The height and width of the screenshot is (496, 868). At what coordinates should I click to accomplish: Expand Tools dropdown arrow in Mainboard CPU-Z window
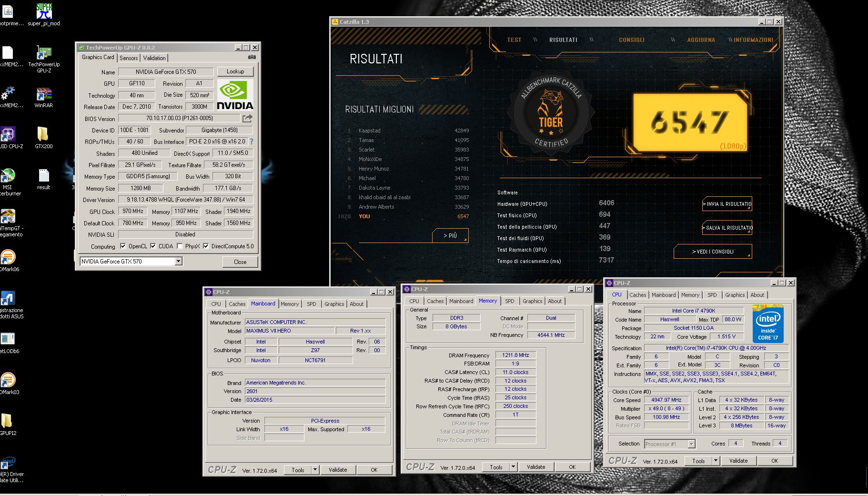315,470
